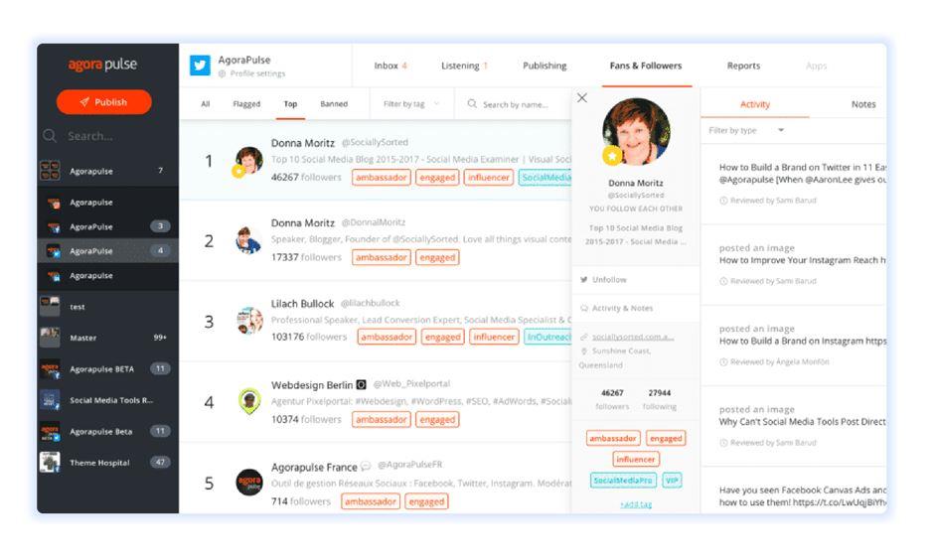Click the engaged tag on Agorapulse France row

(426, 501)
